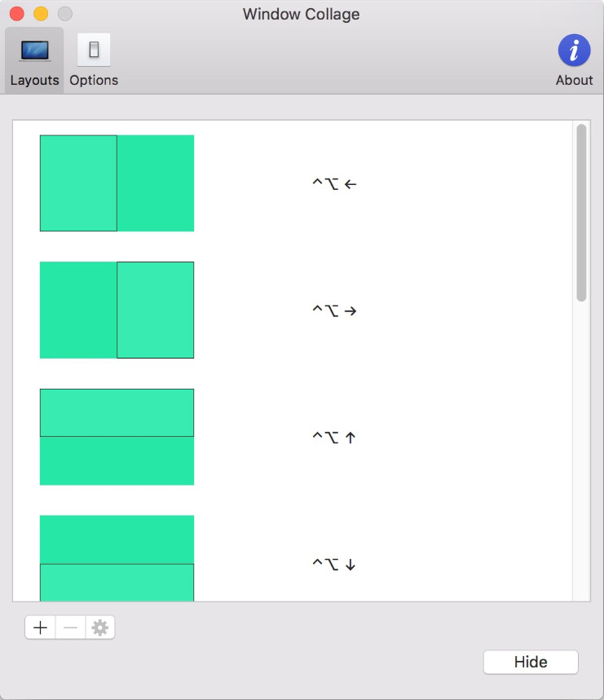The width and height of the screenshot is (604, 700).
Task: Minimize window with the yellow button
Action: tap(41, 14)
